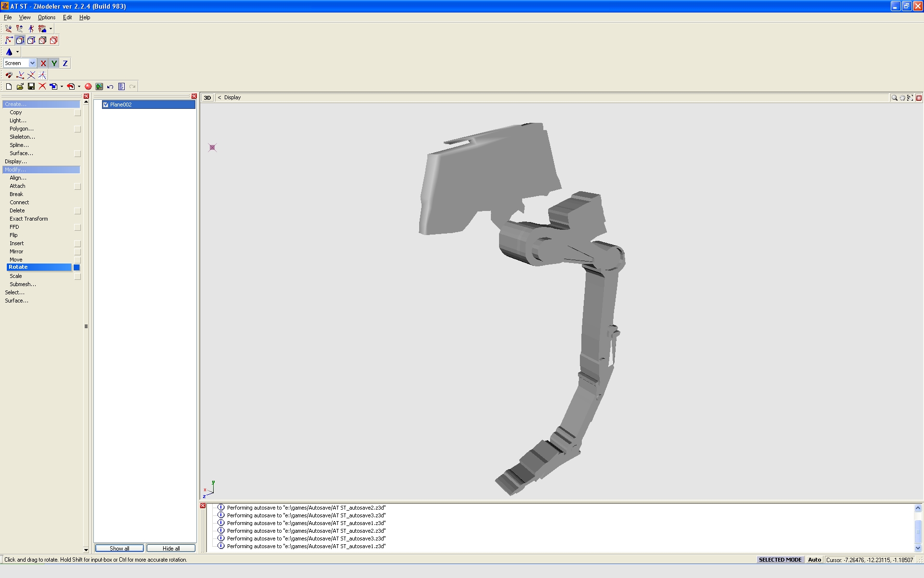
Task: Select the polygons editing level cube icon
Action: (42, 40)
